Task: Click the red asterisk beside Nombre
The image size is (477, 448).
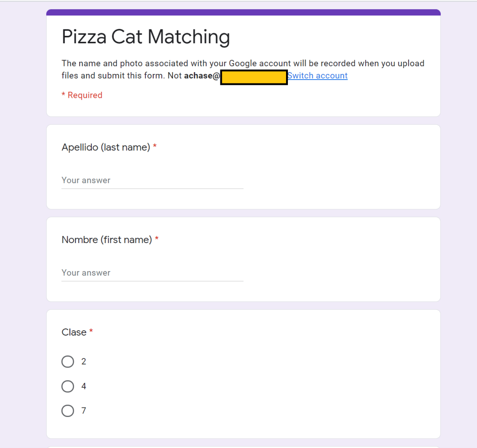Action: (157, 239)
